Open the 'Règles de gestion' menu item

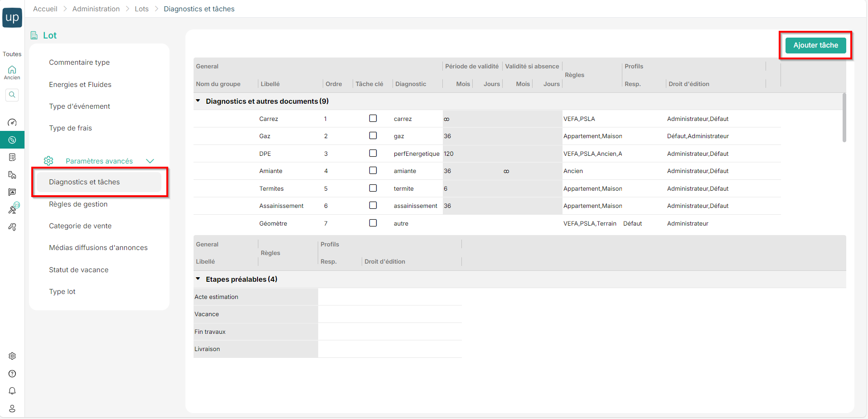[78, 204]
